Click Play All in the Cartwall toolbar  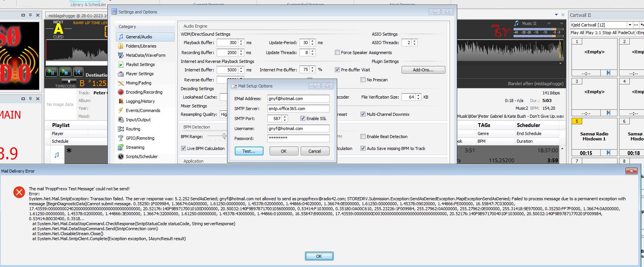coord(577,33)
